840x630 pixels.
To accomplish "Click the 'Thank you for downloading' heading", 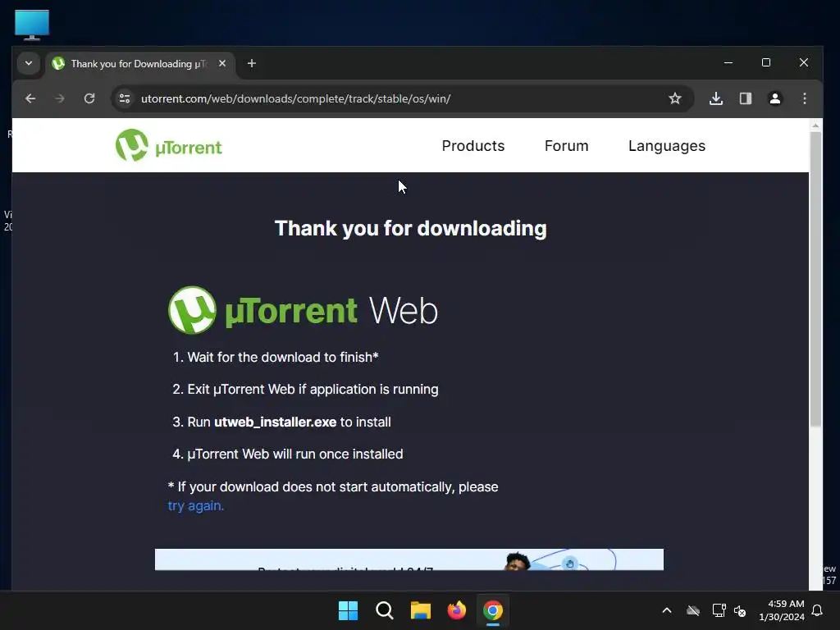I will click(x=411, y=228).
